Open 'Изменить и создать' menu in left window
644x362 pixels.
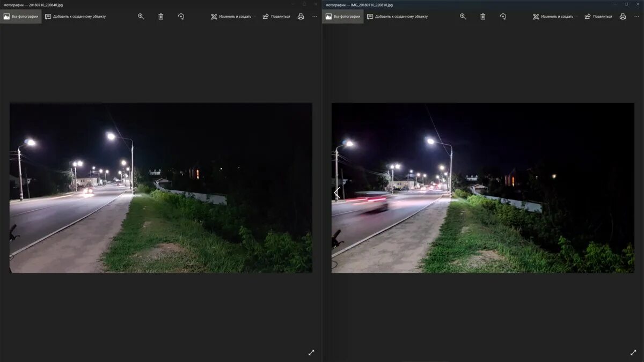pos(231,17)
